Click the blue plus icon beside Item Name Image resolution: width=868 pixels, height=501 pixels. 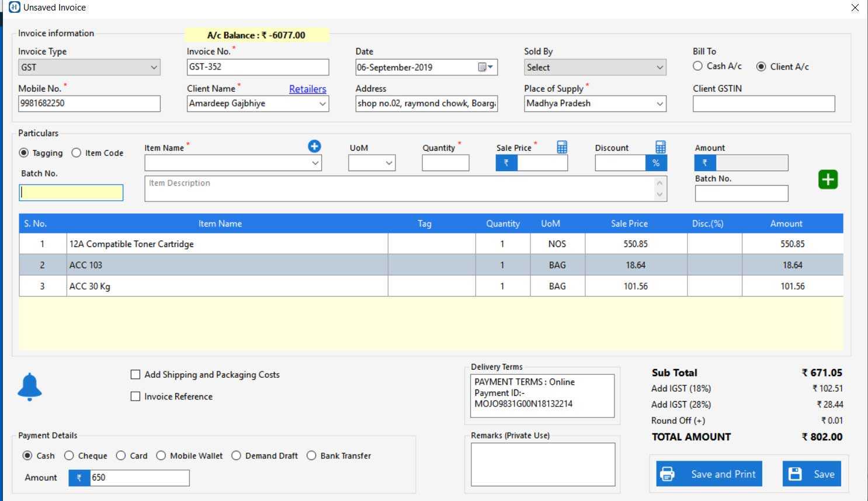tap(314, 147)
